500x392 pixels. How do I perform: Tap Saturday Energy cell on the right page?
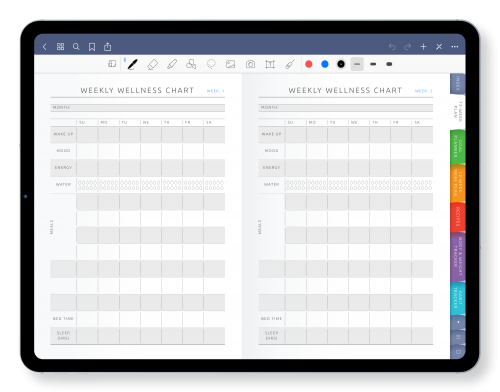[x=422, y=168]
